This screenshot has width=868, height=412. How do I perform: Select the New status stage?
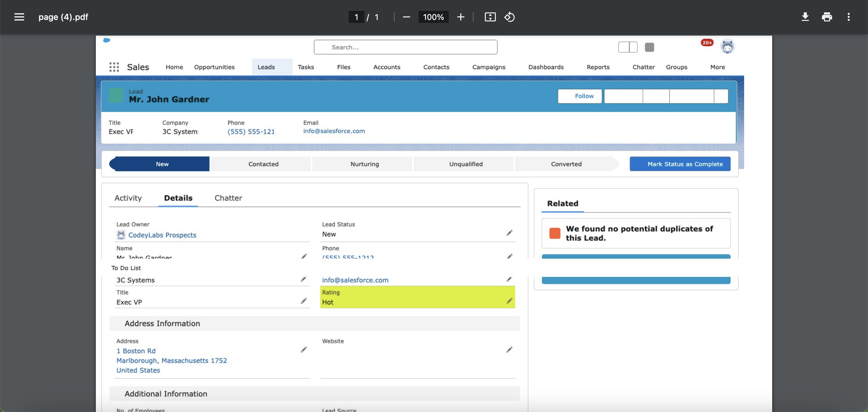pyautogui.click(x=159, y=164)
